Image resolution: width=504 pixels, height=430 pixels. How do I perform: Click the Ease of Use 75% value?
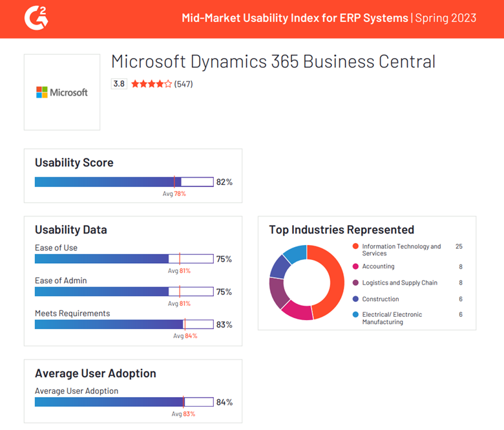point(224,259)
